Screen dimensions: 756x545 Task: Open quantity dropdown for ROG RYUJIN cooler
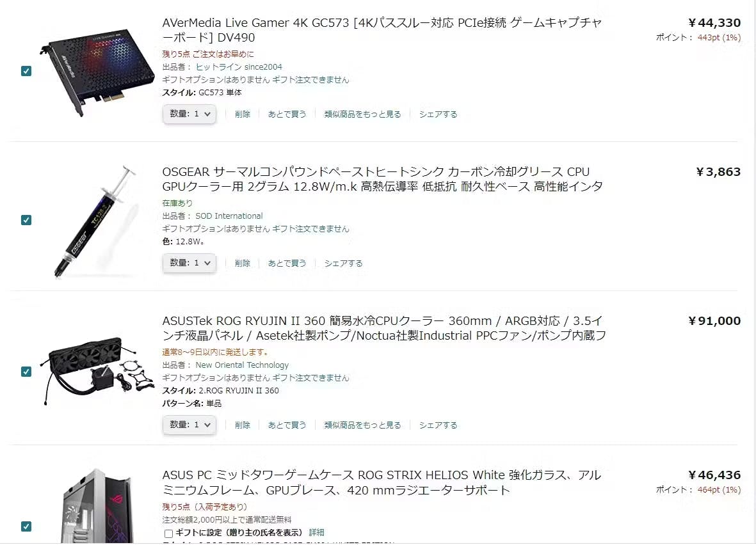click(189, 425)
